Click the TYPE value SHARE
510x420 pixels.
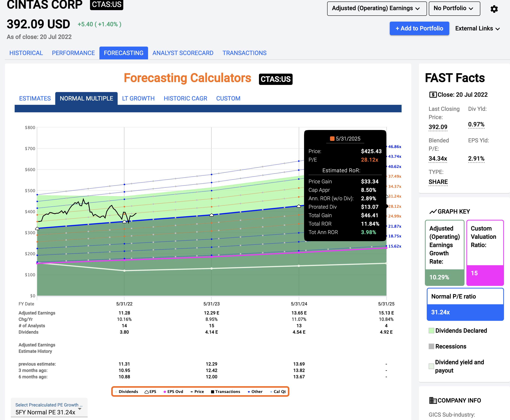[438, 182]
